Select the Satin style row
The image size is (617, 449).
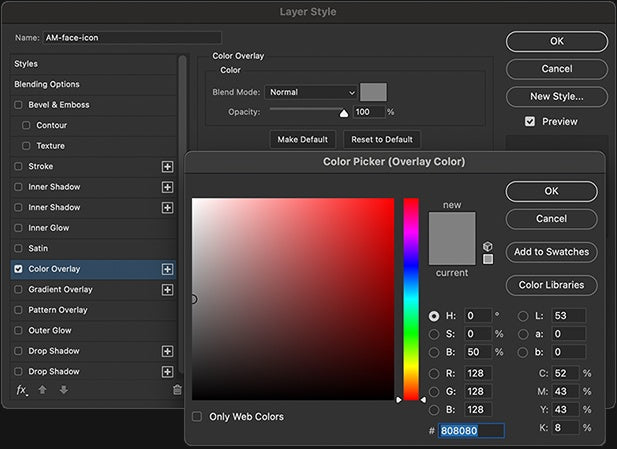coord(94,248)
